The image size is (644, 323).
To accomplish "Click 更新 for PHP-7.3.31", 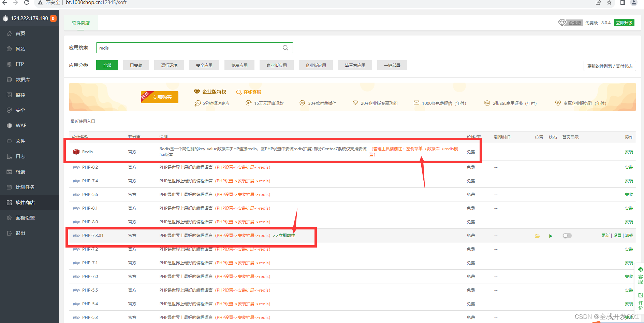I will (x=605, y=236).
